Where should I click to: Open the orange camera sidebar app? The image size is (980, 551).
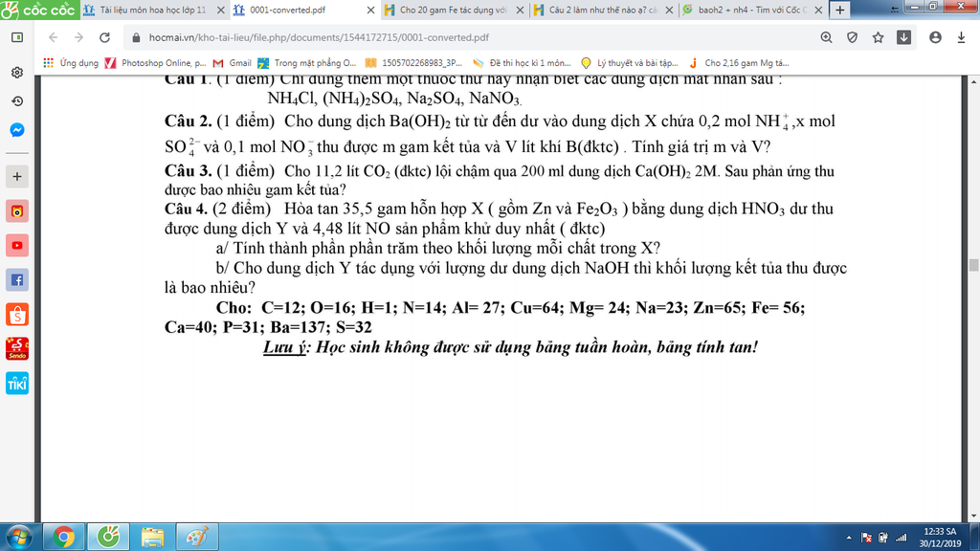pos(17,211)
